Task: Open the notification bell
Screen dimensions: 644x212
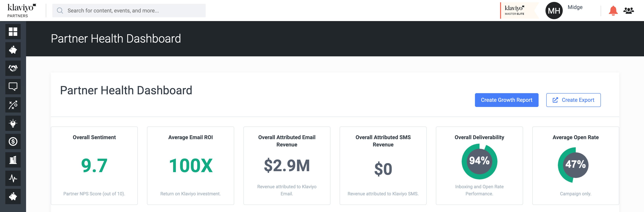Action: (x=613, y=11)
